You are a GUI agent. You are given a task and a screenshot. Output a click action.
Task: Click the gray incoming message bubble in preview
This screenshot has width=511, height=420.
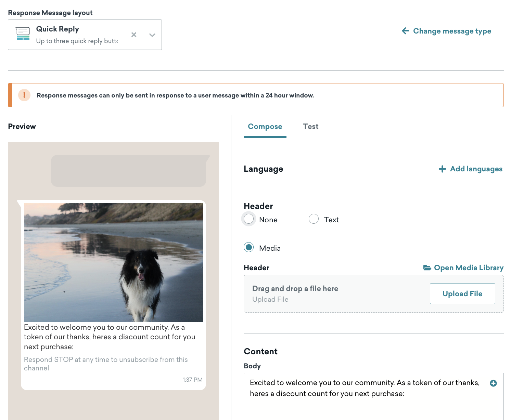click(130, 171)
